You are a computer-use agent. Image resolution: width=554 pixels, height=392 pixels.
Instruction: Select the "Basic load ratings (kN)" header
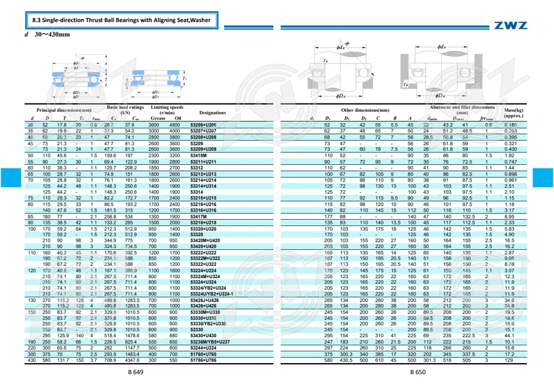126,110
